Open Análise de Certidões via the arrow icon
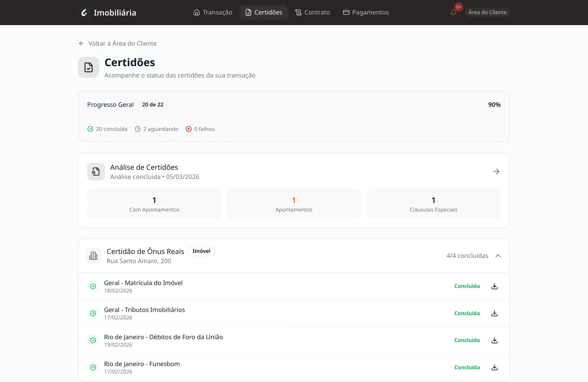 [496, 171]
